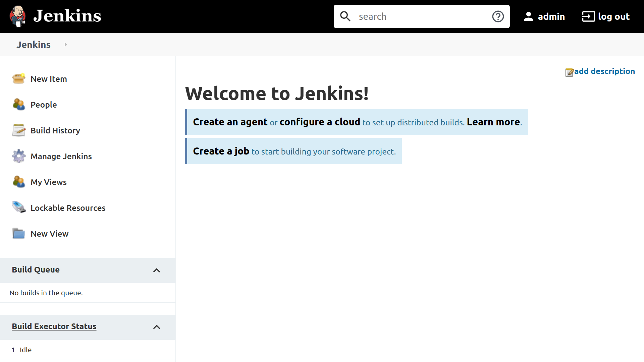Viewport: 644px width, 362px height.
Task: Open the People icon in sidebar
Action: click(18, 105)
